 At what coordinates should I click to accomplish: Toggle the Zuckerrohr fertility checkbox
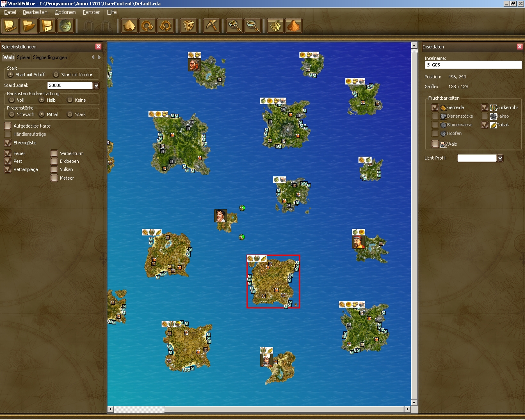(x=485, y=107)
